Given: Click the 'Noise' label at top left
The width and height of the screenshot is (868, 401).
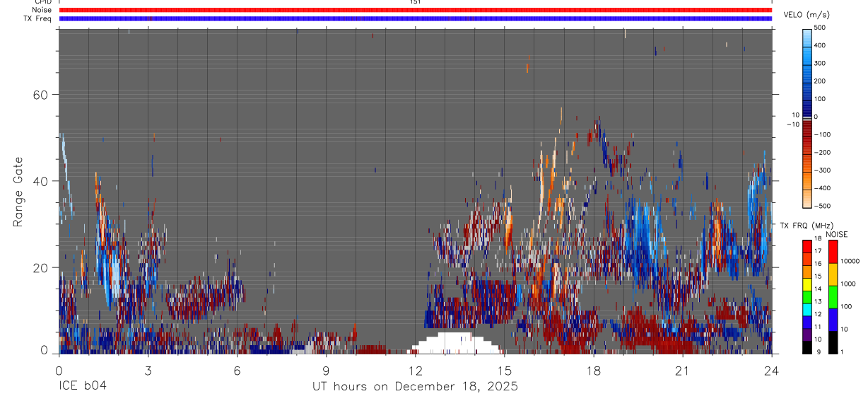Looking at the screenshot, I should coord(41,10).
